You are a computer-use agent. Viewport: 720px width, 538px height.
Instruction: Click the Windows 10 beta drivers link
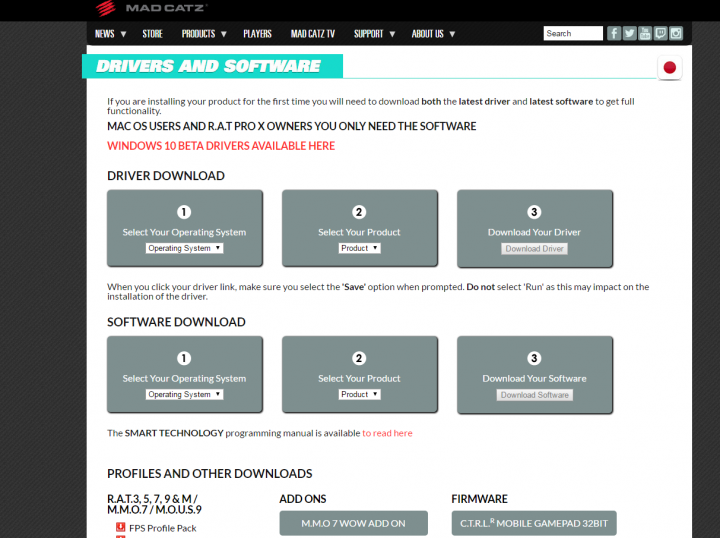221,146
